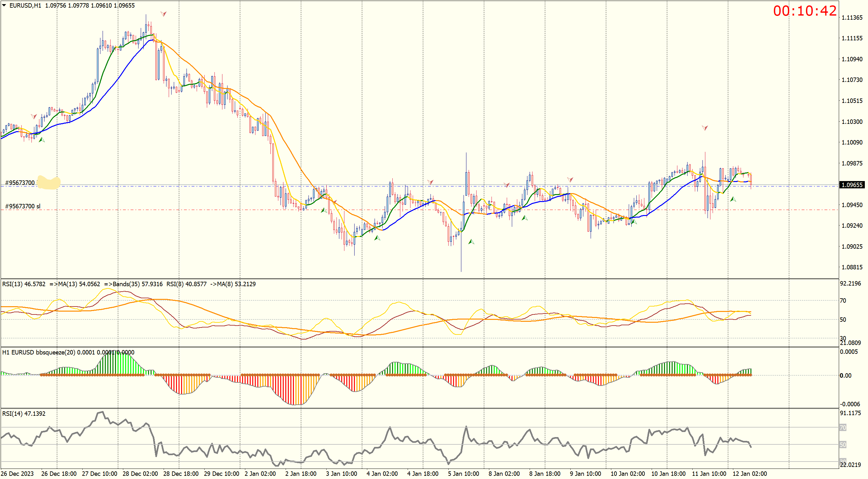Select the green arrow near the 4 Jan 02:00 gridline
The image size is (868, 479).
377,238
